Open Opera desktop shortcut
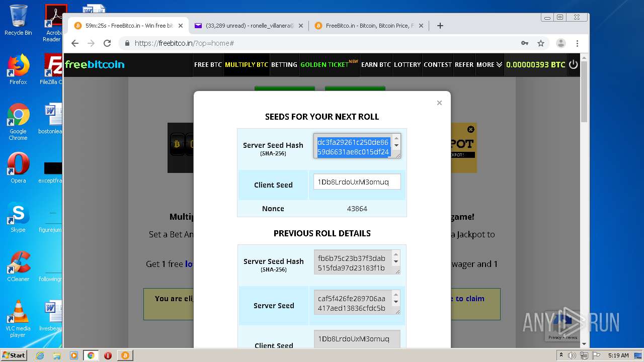 [18, 168]
